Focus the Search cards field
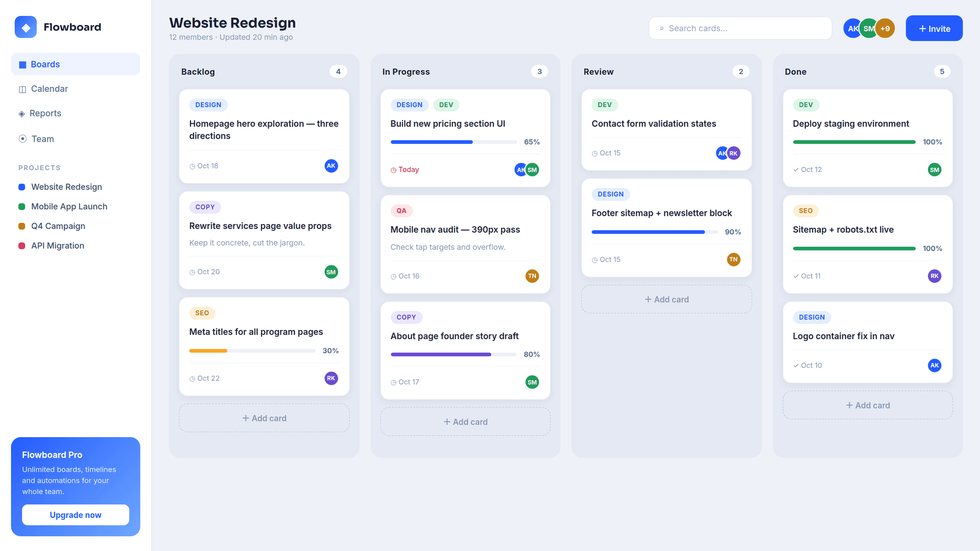Viewport: 980px width, 551px height. point(740,28)
